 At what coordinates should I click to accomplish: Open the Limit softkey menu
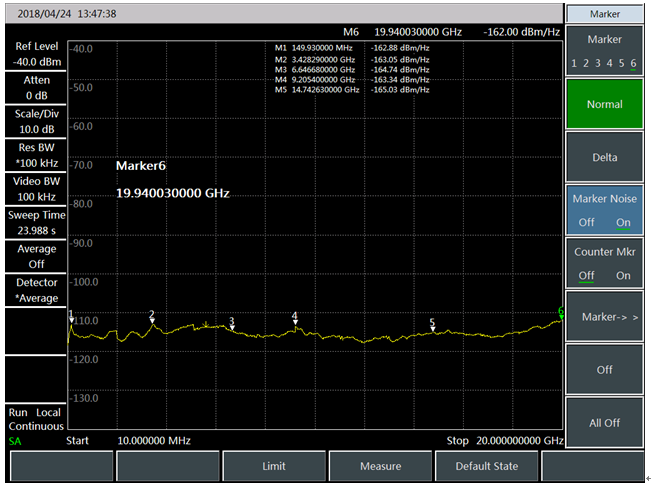274,466
